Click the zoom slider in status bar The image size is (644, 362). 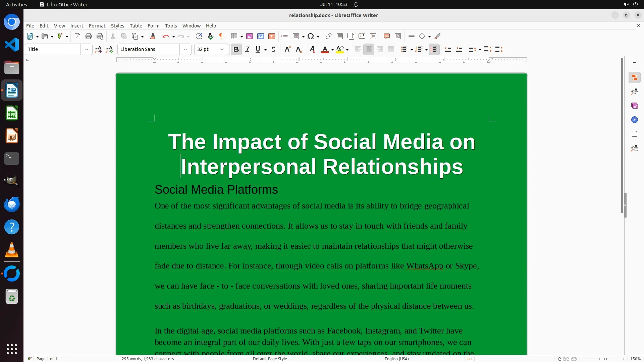(605, 359)
